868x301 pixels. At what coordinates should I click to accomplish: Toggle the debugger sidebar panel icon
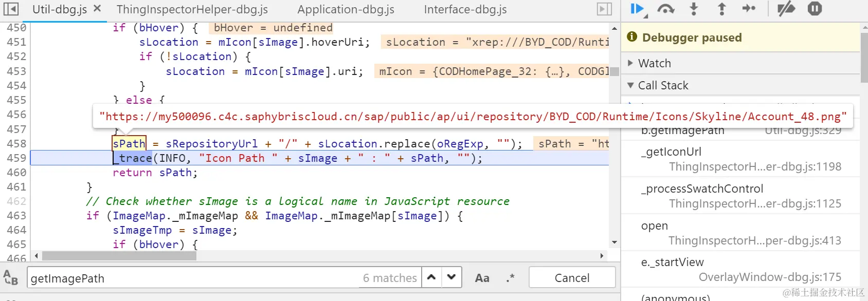coord(604,9)
